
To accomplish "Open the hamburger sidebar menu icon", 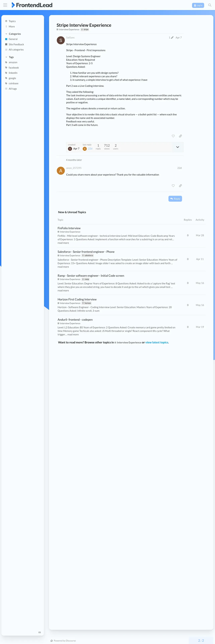I will 5,5.
